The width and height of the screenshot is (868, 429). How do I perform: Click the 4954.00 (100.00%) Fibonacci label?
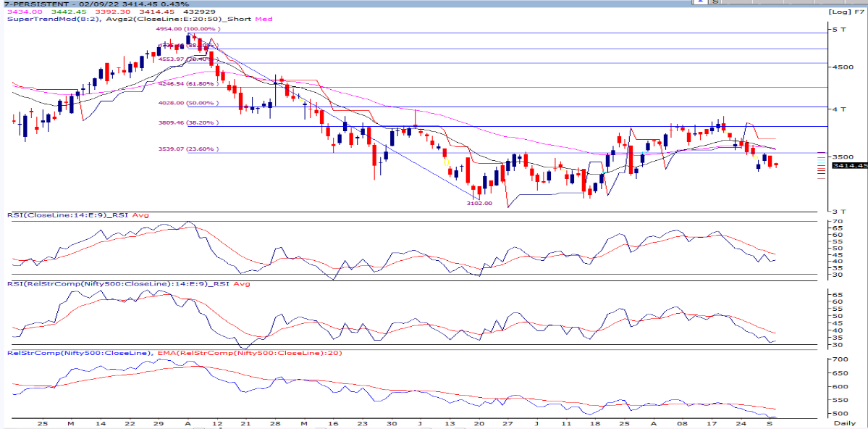(187, 29)
